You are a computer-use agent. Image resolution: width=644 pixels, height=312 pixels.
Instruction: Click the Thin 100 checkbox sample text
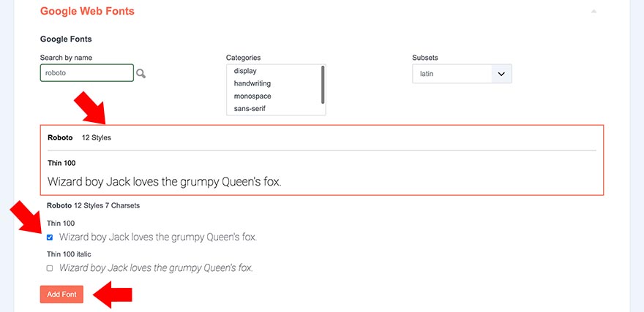pos(158,237)
